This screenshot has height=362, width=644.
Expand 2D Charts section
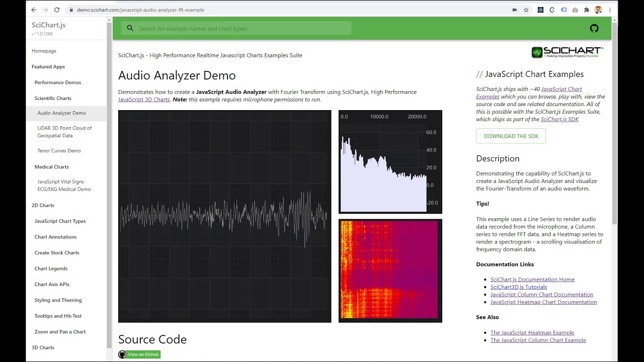pyautogui.click(x=43, y=205)
